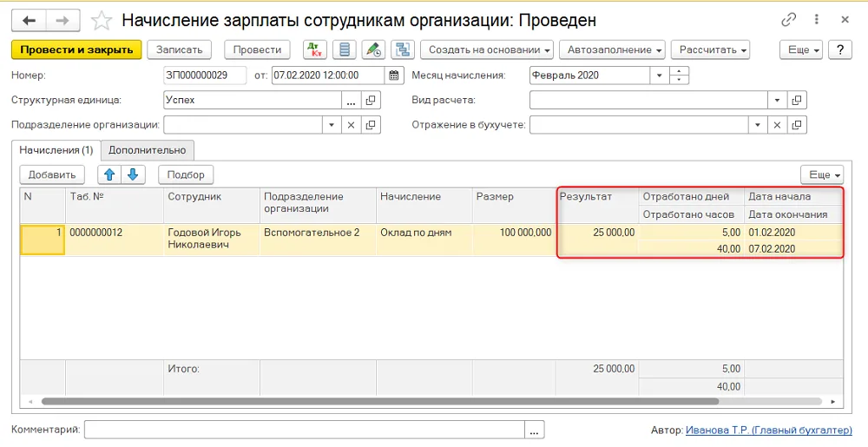
Task: Select cell Годовой Игорь Николаевич
Action: [212, 240]
